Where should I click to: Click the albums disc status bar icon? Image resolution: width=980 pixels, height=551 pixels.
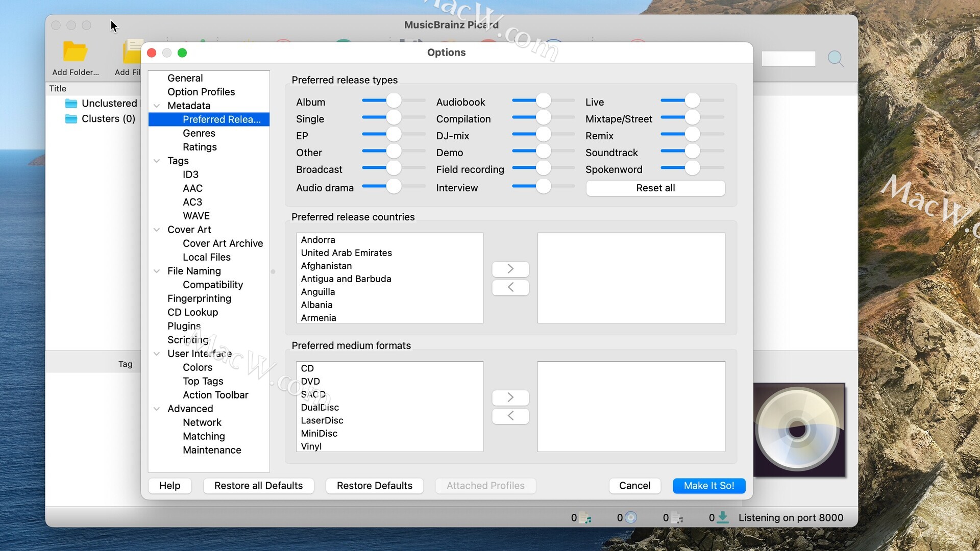pyautogui.click(x=631, y=518)
